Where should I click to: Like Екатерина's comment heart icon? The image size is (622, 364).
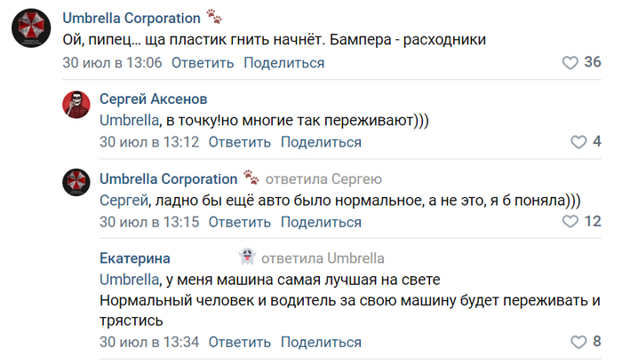click(578, 341)
